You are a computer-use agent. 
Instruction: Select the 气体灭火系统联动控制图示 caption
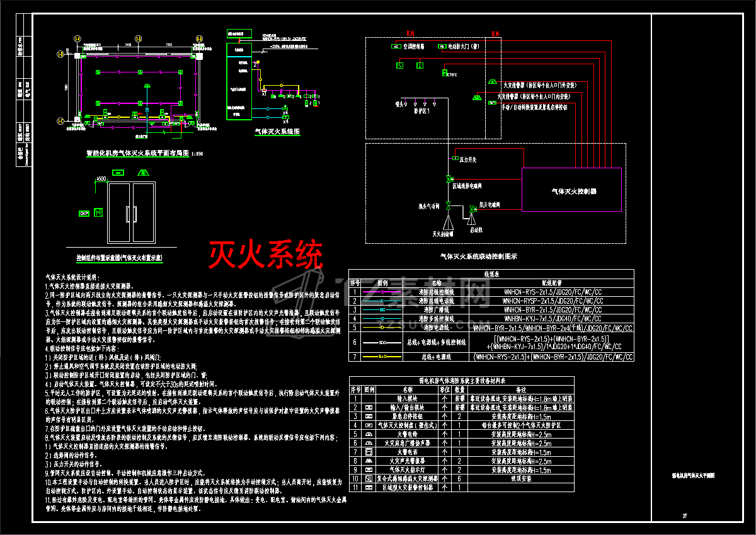[478, 257]
